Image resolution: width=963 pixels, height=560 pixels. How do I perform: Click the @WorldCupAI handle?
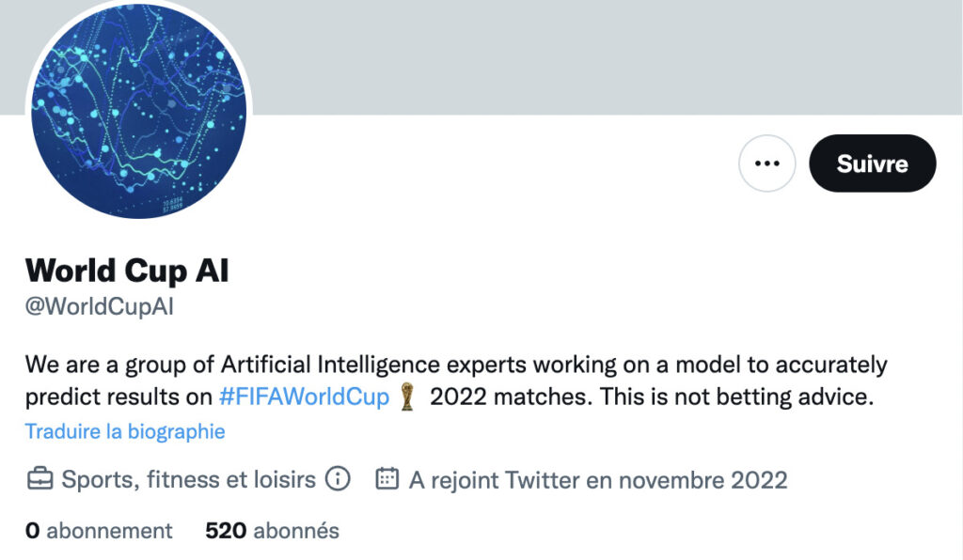pyautogui.click(x=100, y=306)
